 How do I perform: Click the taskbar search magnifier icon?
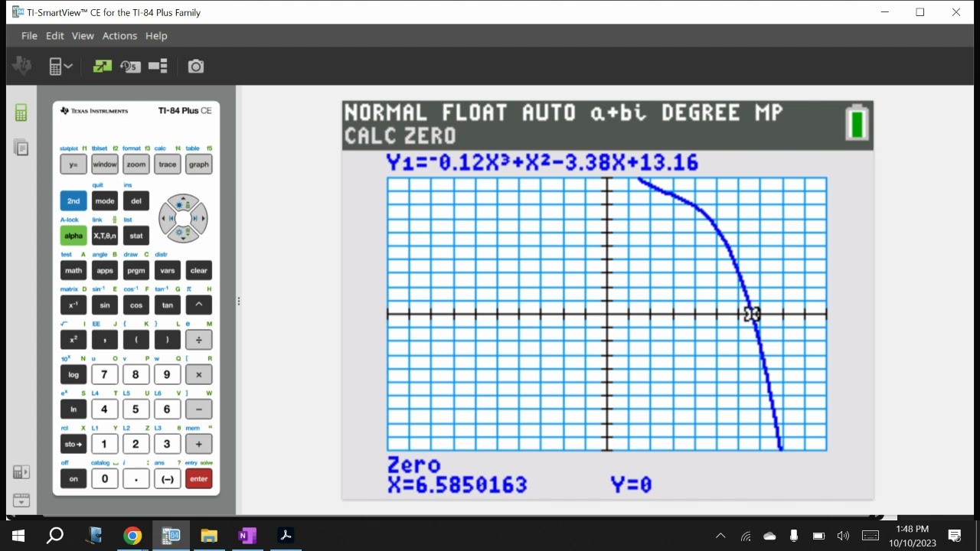click(x=55, y=536)
